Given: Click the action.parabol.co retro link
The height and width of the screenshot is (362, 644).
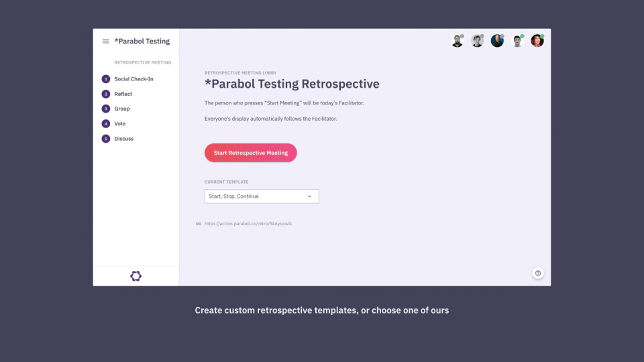Looking at the screenshot, I should [x=248, y=224].
